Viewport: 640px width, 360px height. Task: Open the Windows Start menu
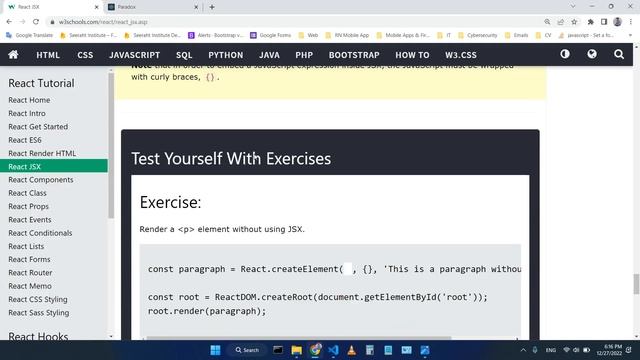[x=215, y=350]
